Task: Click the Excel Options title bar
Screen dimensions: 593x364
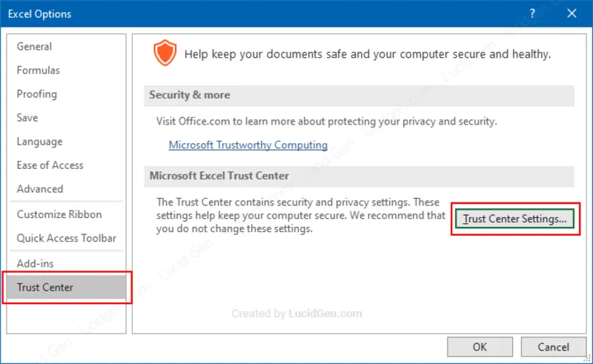Action: point(222,13)
